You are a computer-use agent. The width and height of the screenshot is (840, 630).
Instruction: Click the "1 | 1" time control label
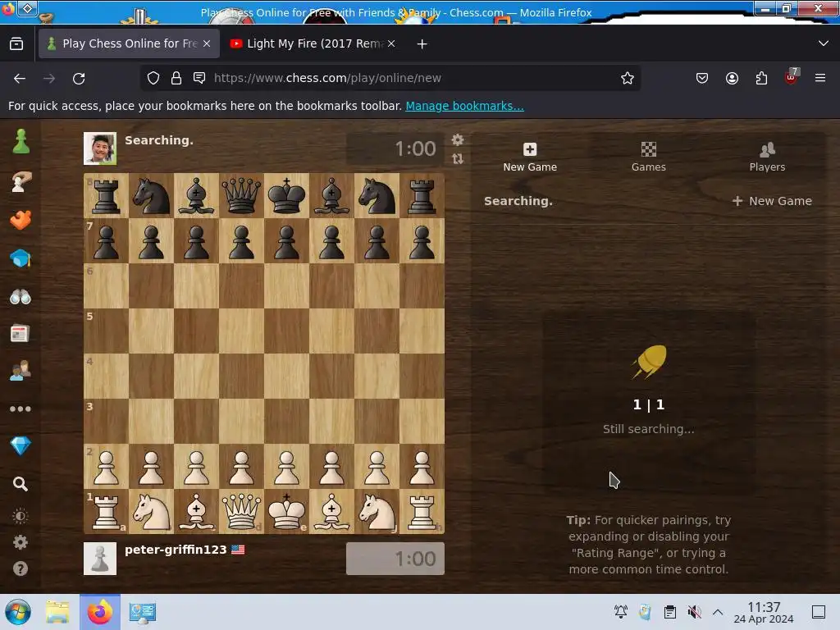(x=648, y=404)
